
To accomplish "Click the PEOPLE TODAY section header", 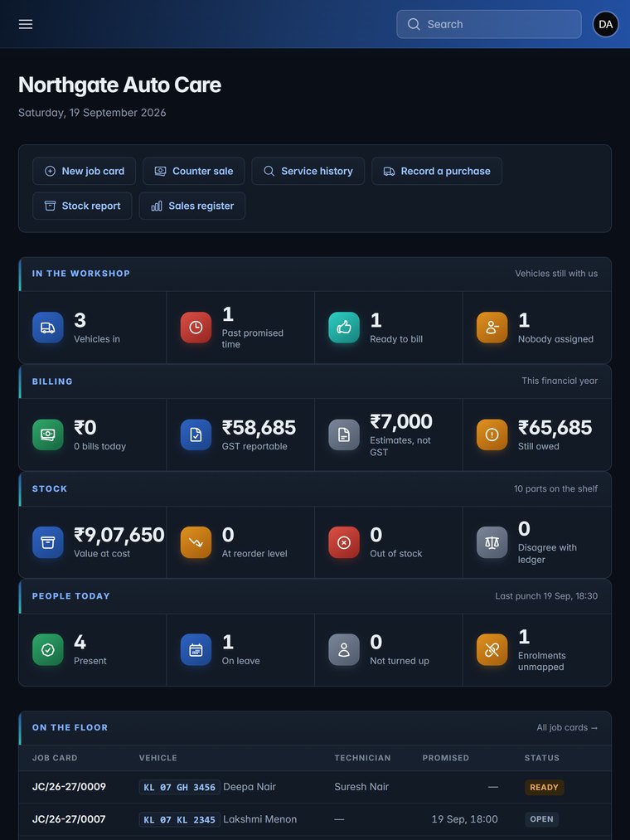I will [x=70, y=595].
